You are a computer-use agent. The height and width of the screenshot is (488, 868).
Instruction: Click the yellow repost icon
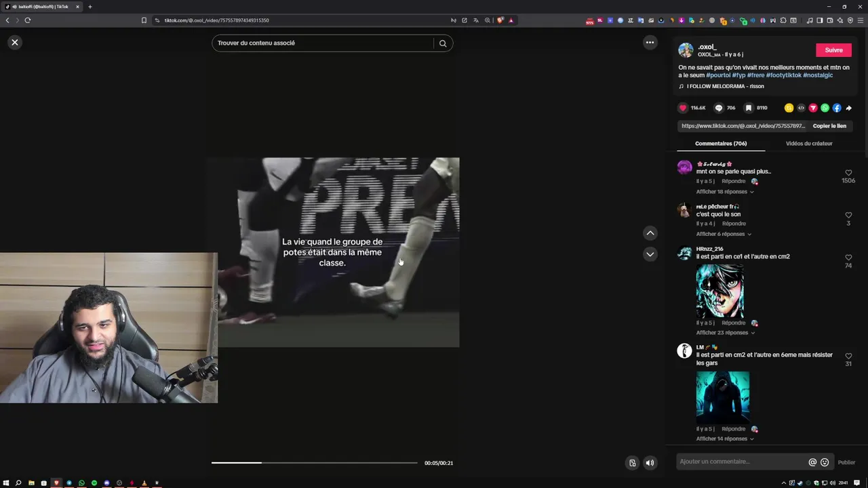(789, 108)
